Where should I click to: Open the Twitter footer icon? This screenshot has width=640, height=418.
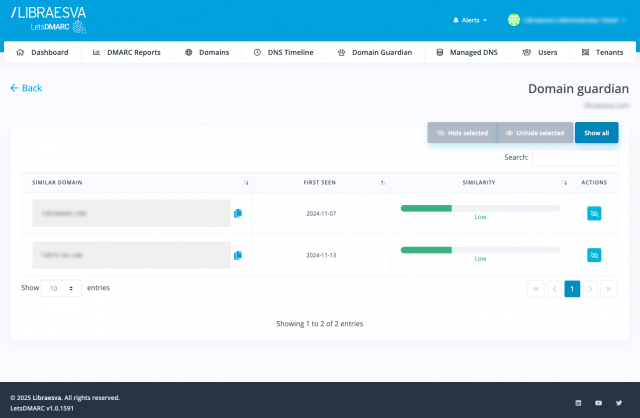[x=618, y=402]
